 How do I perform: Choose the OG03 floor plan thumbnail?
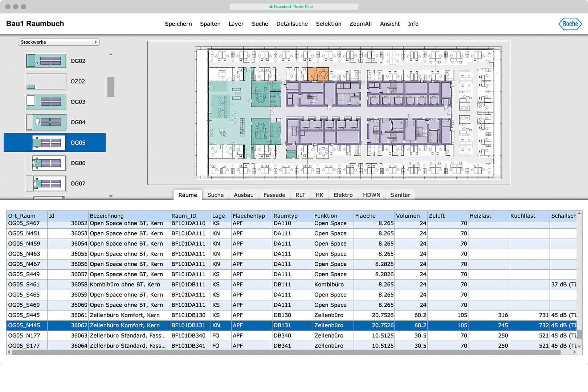tap(46, 102)
